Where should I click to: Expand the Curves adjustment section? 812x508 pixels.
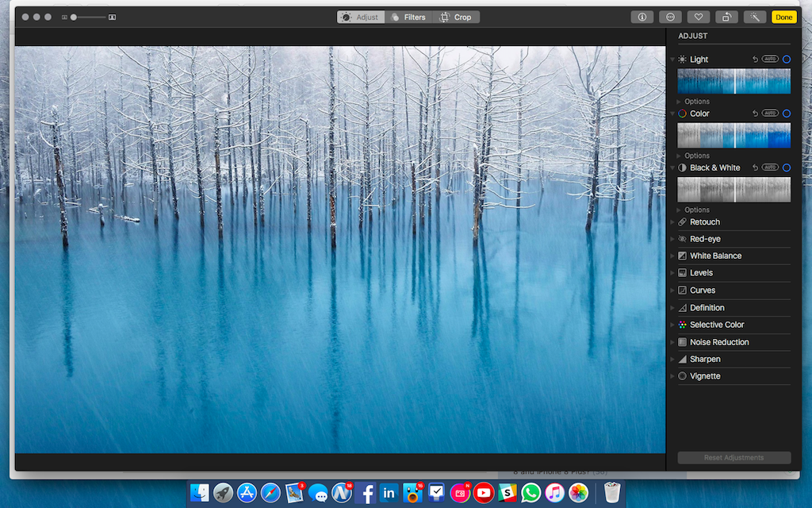(703, 291)
